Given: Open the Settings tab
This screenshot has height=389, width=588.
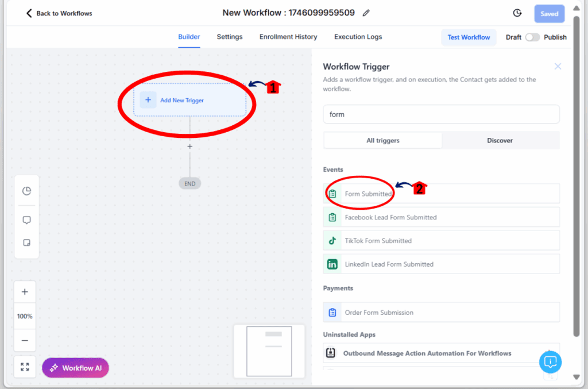Looking at the screenshot, I should click(x=230, y=37).
